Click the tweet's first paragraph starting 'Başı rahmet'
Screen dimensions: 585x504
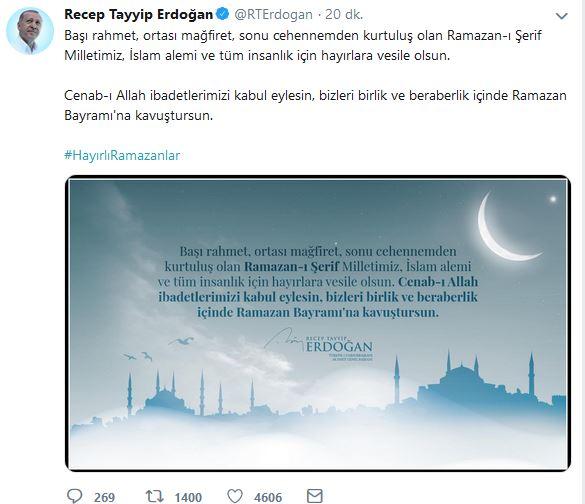click(303, 46)
